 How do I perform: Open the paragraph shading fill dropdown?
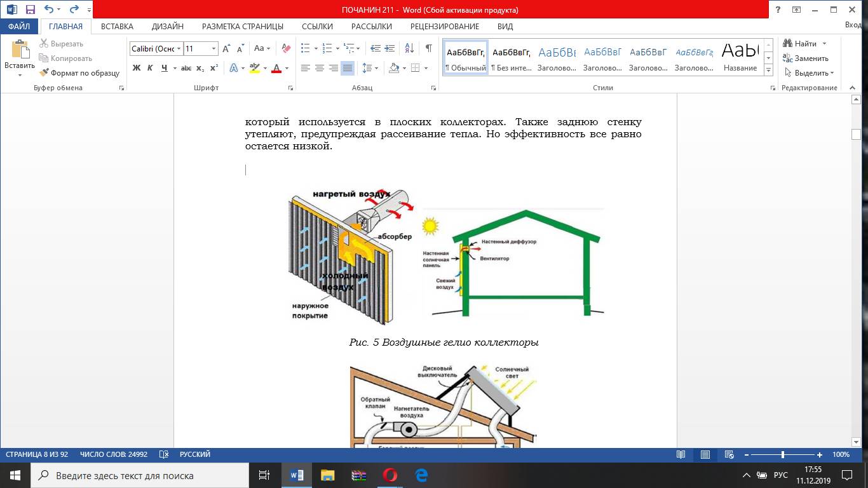(403, 68)
